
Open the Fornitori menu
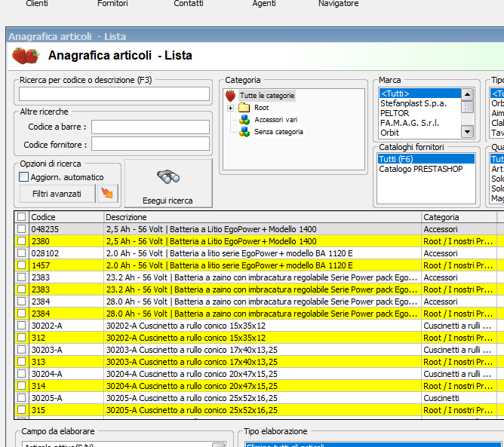point(112,3)
